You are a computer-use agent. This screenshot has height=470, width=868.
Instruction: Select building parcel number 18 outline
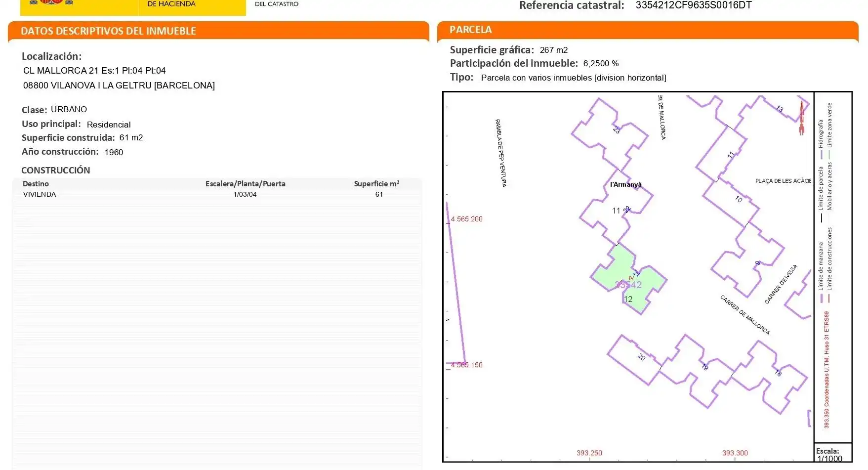coord(778,373)
